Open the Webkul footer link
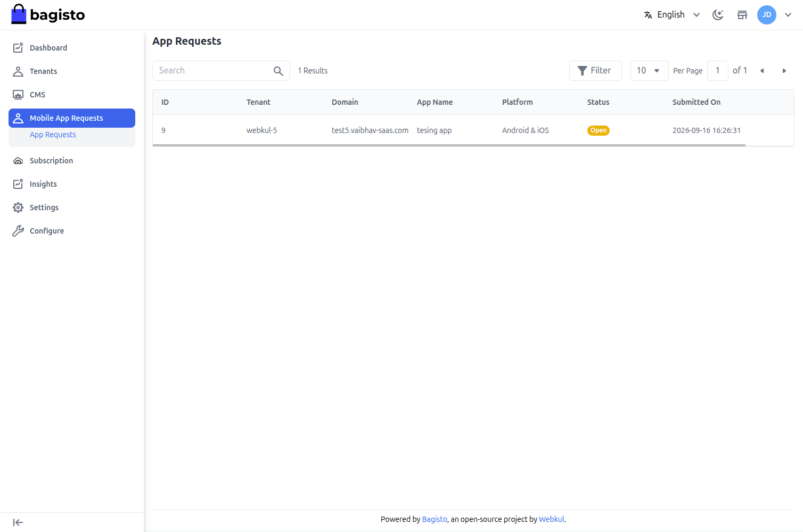The height and width of the screenshot is (532, 803). [x=551, y=519]
